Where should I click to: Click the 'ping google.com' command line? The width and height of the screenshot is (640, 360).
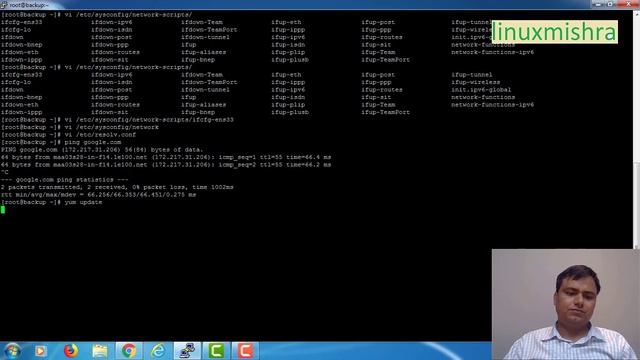click(61, 142)
